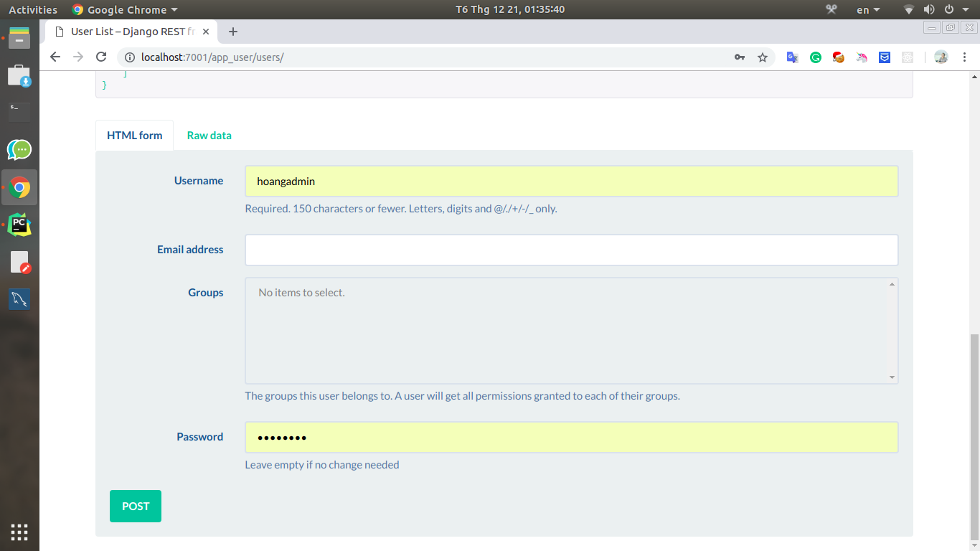Close the User List browser tab

click(x=207, y=32)
